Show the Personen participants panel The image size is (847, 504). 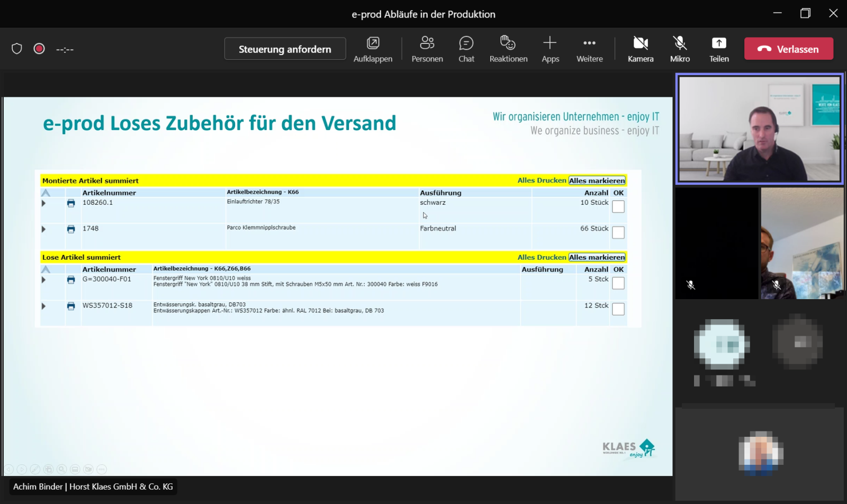point(427,49)
